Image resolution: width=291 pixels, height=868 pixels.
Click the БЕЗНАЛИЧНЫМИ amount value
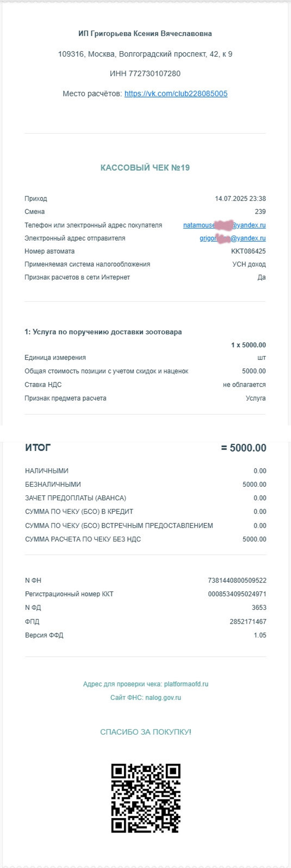(254, 484)
